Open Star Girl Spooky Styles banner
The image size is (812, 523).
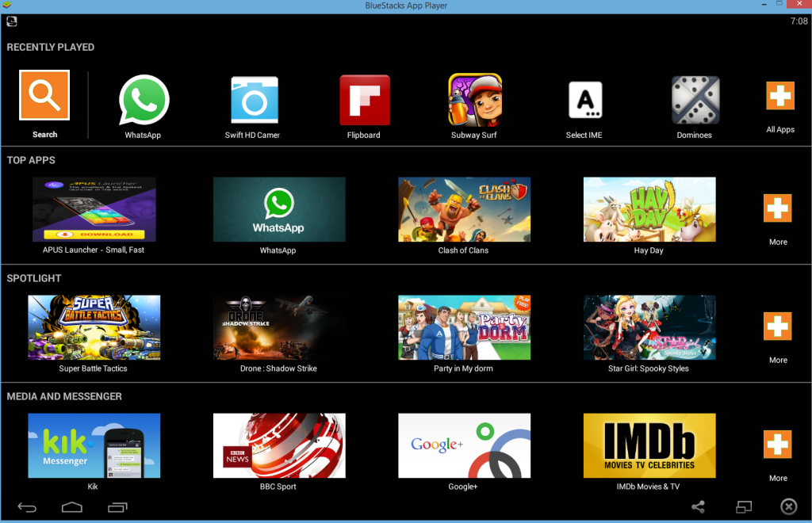(x=649, y=327)
